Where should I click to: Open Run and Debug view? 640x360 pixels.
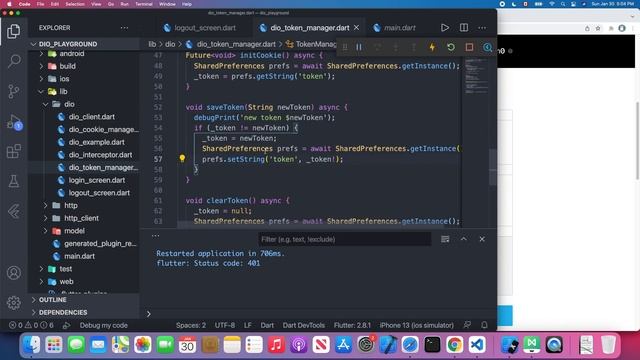click(x=14, y=122)
